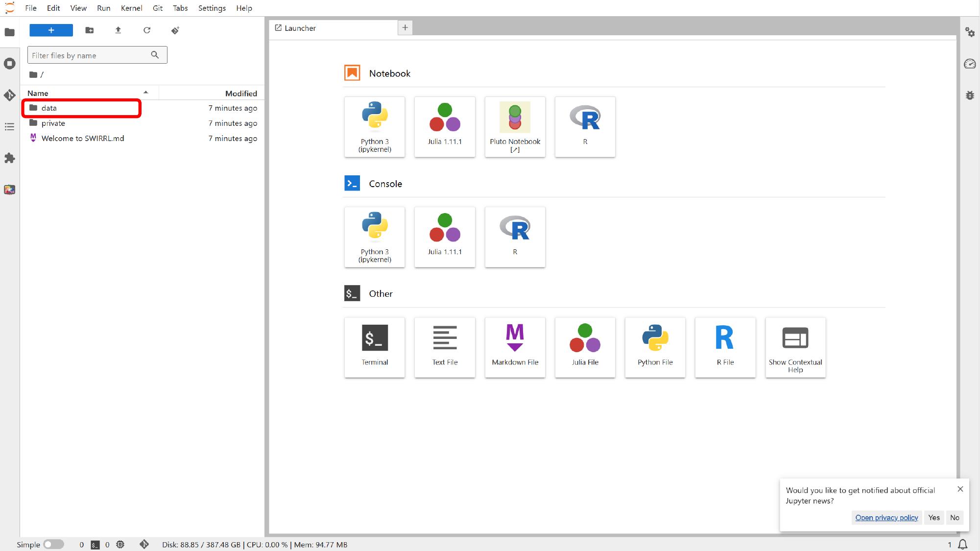Show the Table of Contents panel
Viewport: 980px width, 551px height.
(x=9, y=127)
